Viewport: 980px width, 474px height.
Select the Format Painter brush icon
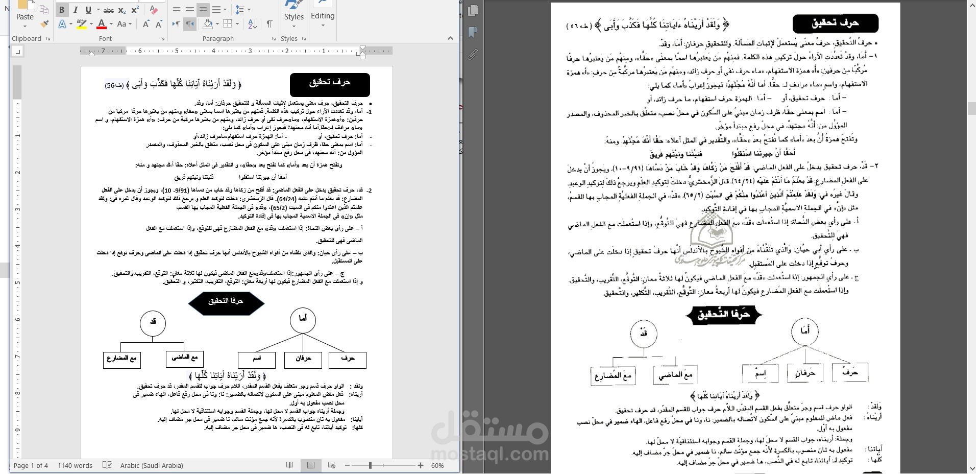click(44, 24)
